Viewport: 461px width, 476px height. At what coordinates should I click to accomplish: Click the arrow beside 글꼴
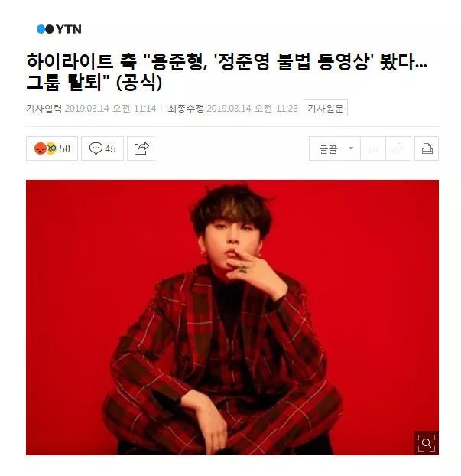pos(351,148)
